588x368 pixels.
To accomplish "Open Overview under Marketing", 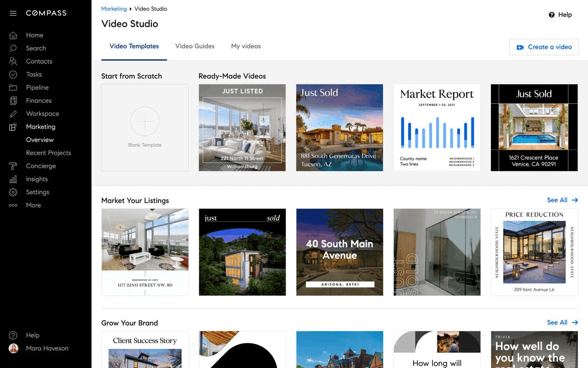I will tap(40, 140).
